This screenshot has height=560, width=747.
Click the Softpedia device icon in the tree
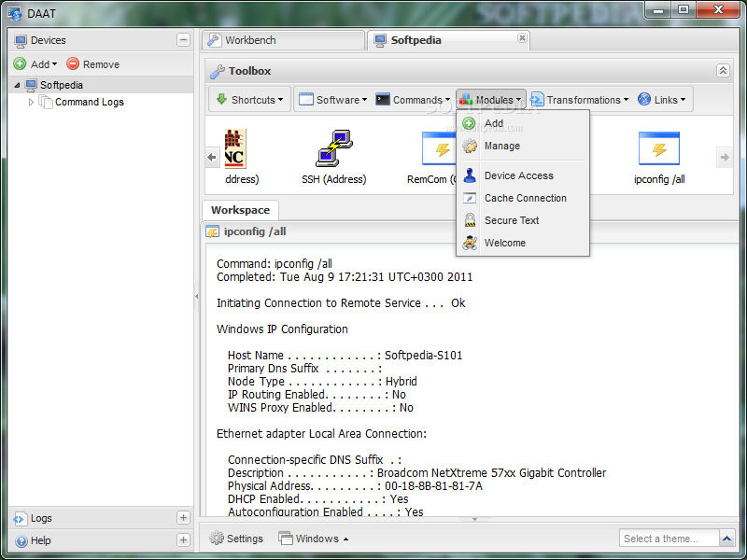pos(31,85)
